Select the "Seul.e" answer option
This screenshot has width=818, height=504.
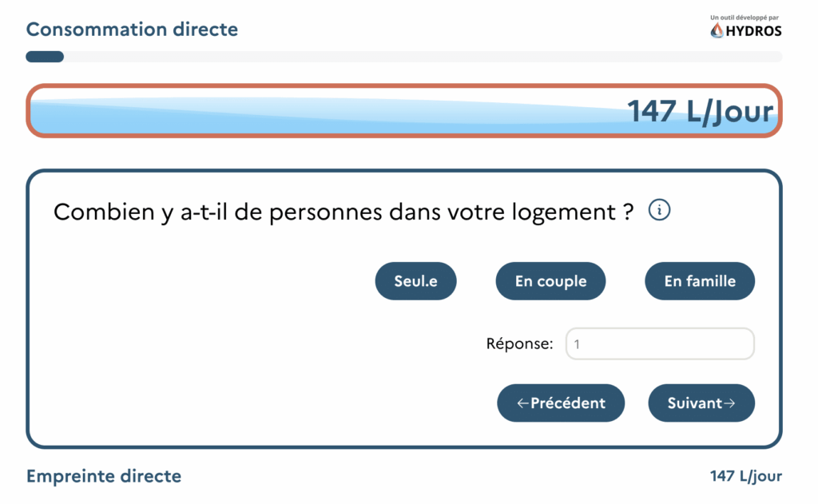[416, 281]
